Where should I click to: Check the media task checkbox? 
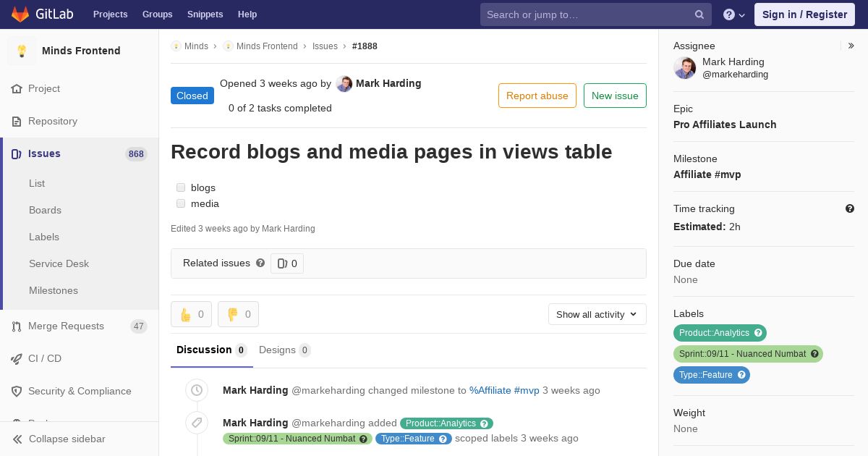[181, 203]
